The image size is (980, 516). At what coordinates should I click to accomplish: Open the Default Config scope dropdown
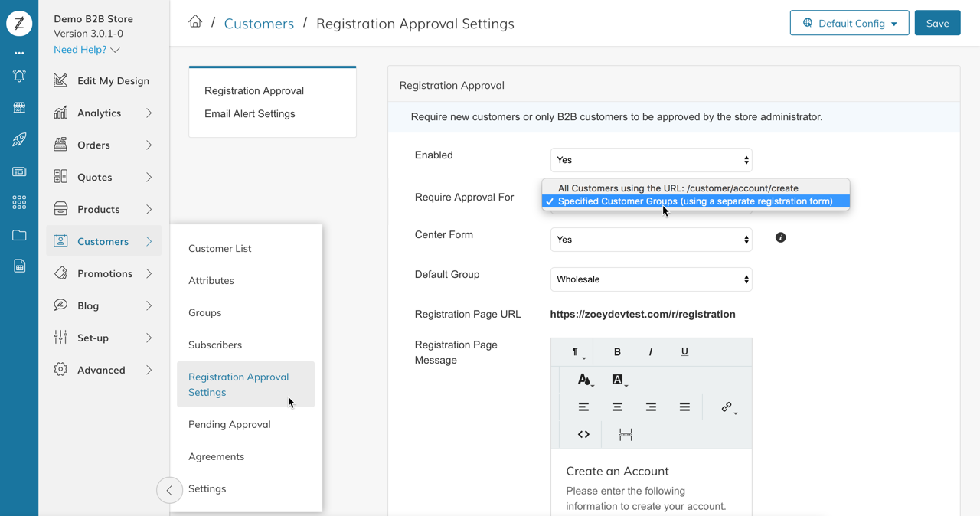click(849, 23)
